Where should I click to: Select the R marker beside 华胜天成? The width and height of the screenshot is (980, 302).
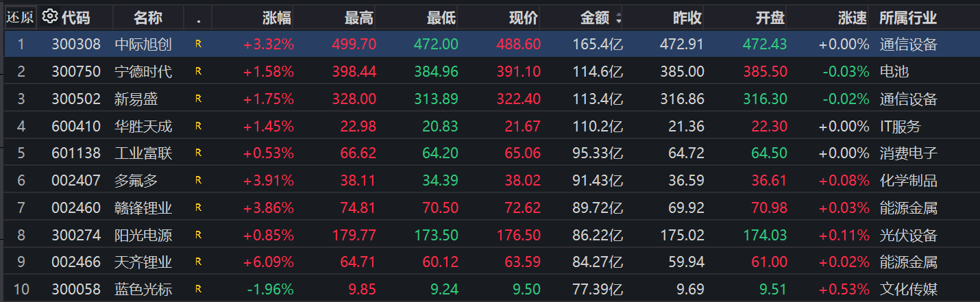point(198,126)
